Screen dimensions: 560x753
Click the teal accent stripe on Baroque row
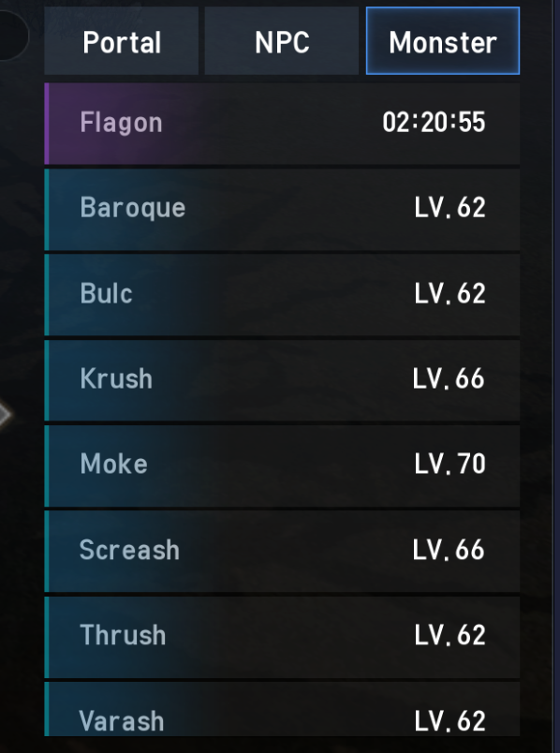coord(47,210)
